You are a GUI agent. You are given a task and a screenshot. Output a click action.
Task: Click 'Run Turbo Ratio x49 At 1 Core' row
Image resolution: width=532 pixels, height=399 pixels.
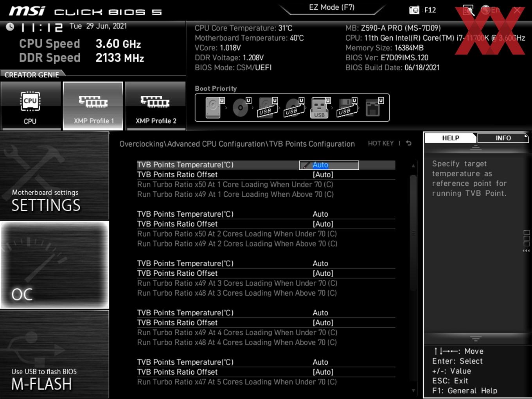click(235, 194)
